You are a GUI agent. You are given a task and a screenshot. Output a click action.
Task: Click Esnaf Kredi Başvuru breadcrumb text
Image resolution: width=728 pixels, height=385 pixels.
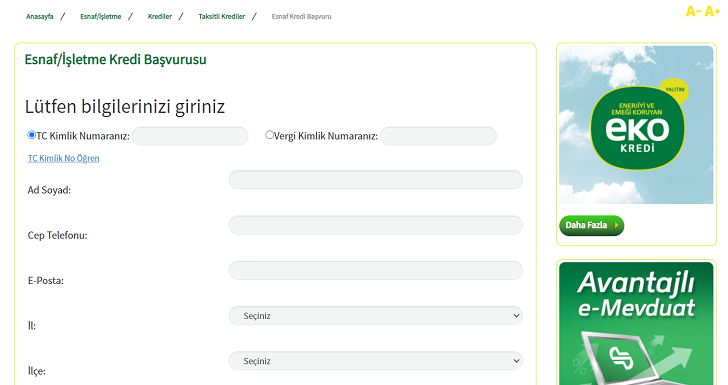click(301, 16)
